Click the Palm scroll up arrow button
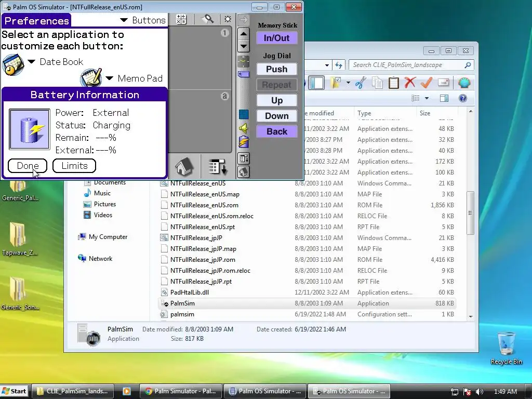Image resolution: width=532 pixels, height=399 pixels. click(x=243, y=34)
